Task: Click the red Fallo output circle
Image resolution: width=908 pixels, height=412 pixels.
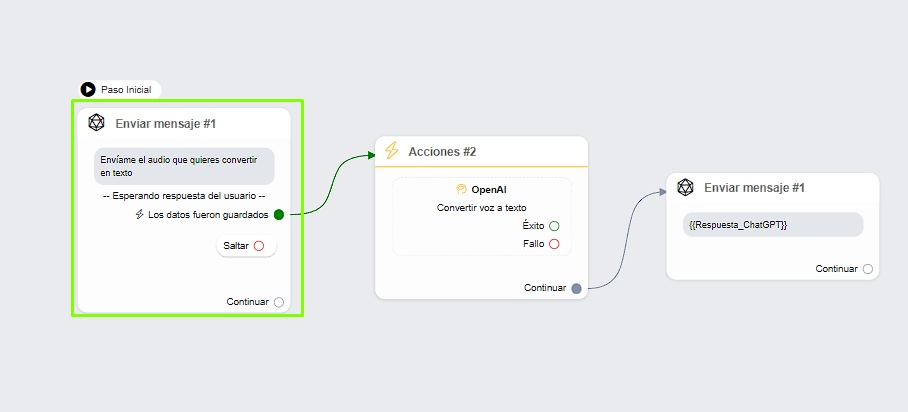Action: point(554,244)
